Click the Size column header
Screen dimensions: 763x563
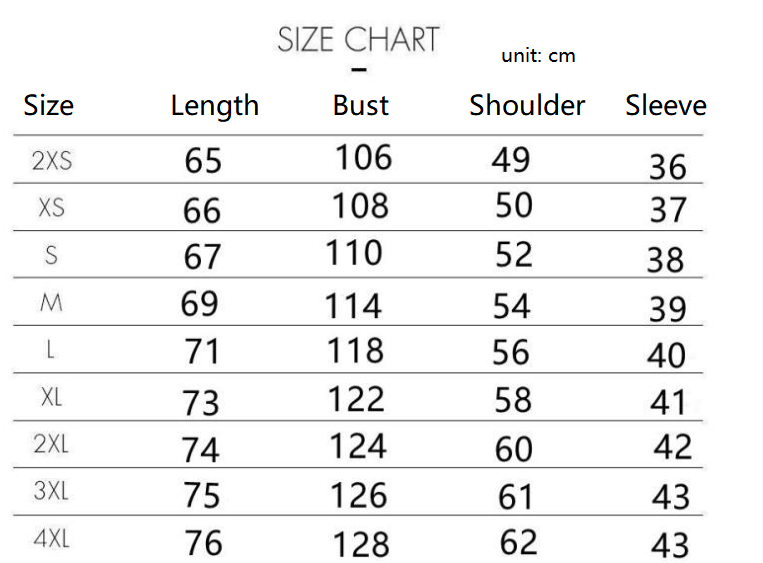49,105
